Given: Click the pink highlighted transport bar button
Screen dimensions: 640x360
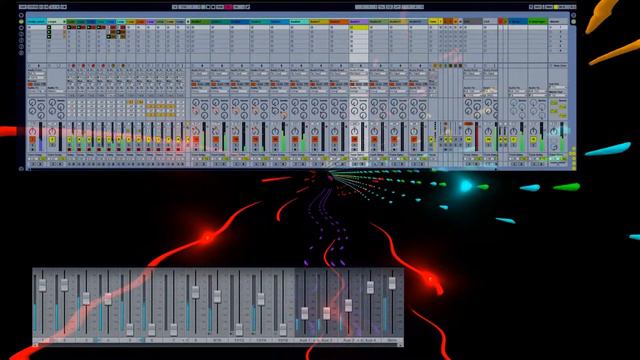Looking at the screenshot, I should coord(229,7).
